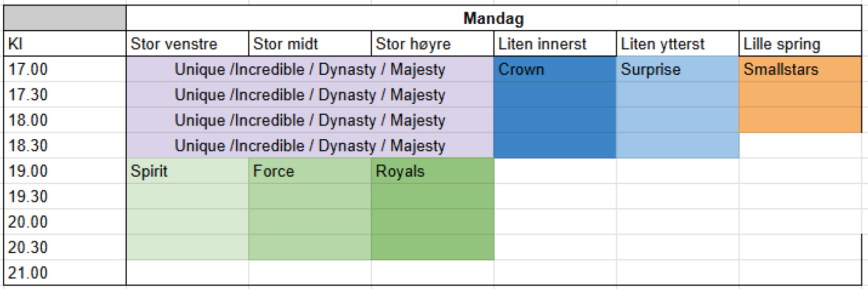Select the dark green Royals cell
Image resolution: width=868 pixels, height=289 pixels.
click(433, 171)
